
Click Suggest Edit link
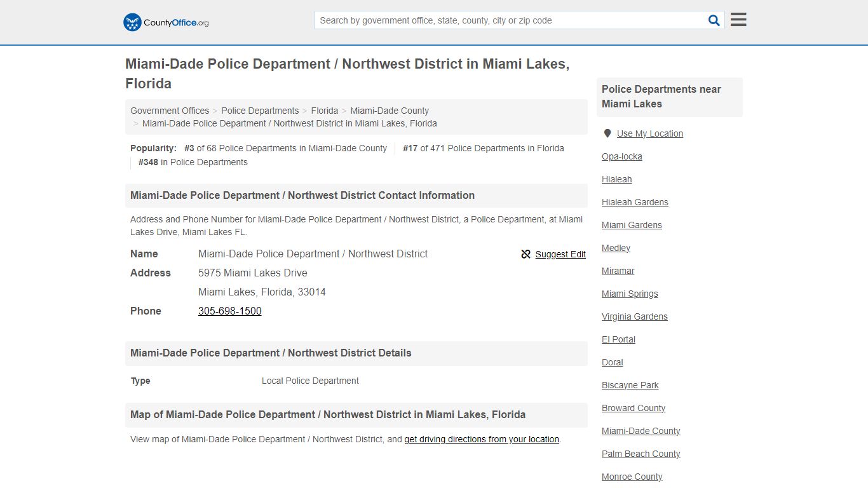[x=560, y=254]
